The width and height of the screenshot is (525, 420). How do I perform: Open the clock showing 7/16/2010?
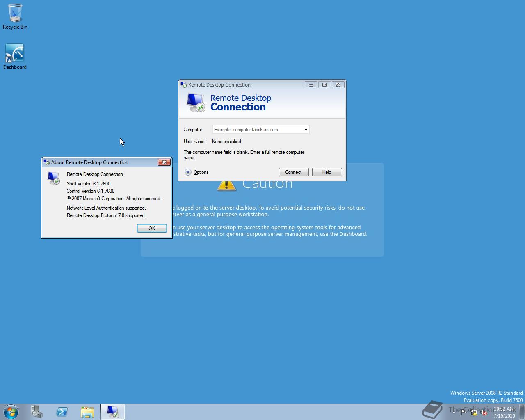pyautogui.click(x=504, y=412)
